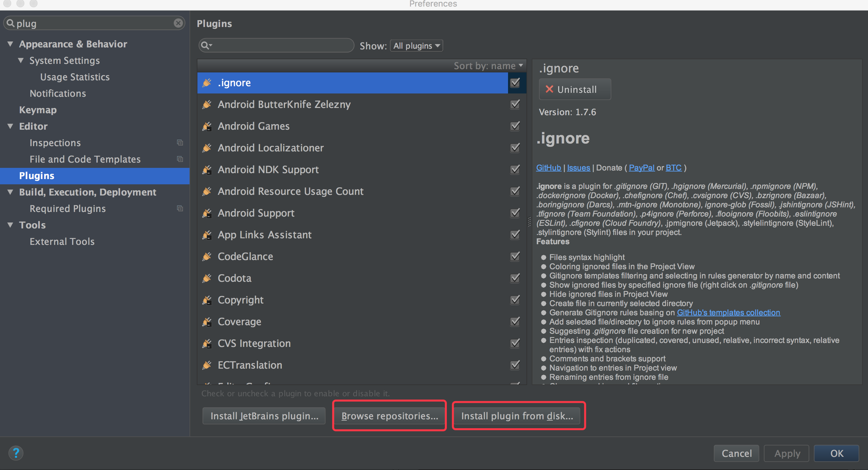
Task: Click the red X on Uninstall
Action: point(549,89)
